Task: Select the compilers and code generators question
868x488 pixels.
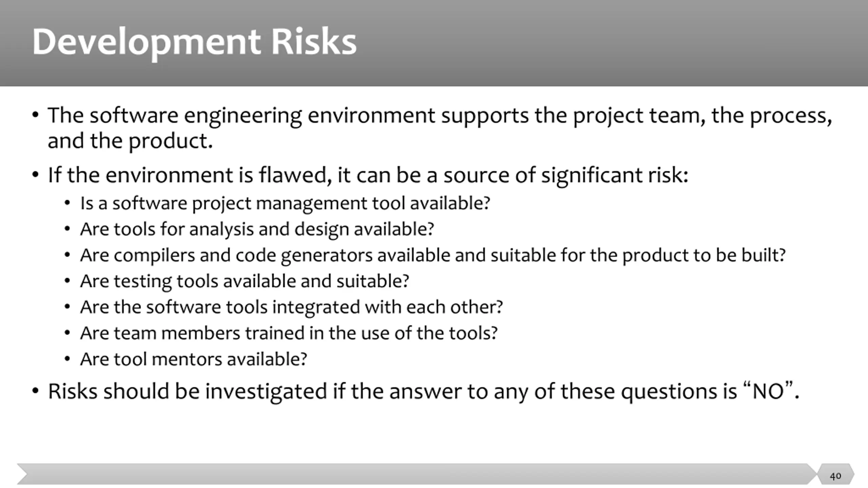Action: click(433, 255)
